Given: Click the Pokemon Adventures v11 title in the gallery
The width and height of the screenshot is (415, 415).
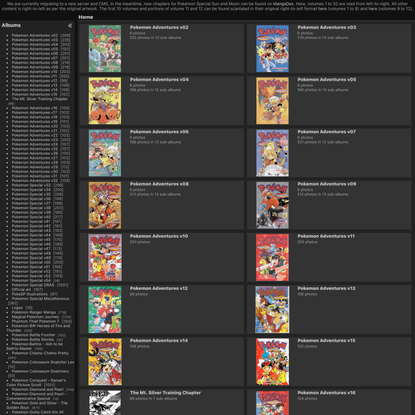Looking at the screenshot, I should tap(326, 236).
